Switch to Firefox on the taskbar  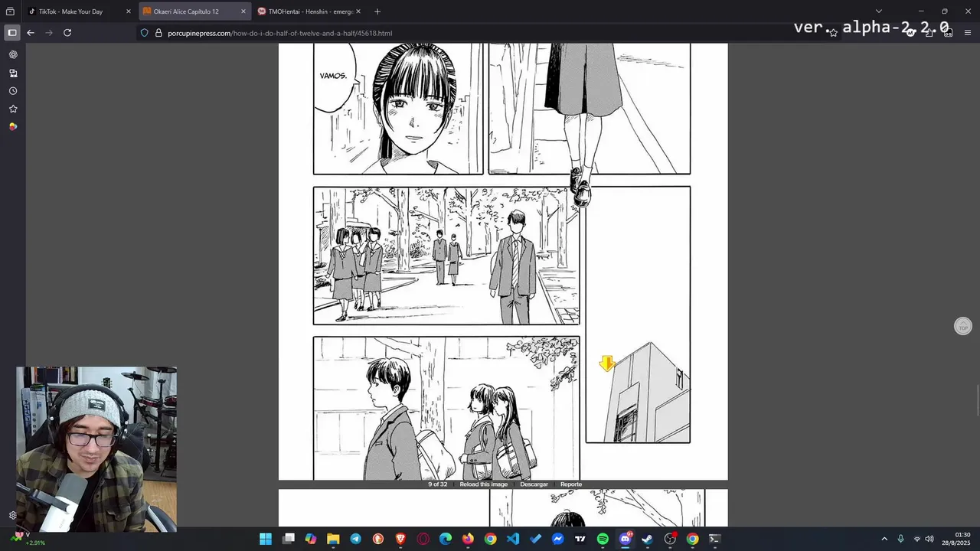click(468, 539)
